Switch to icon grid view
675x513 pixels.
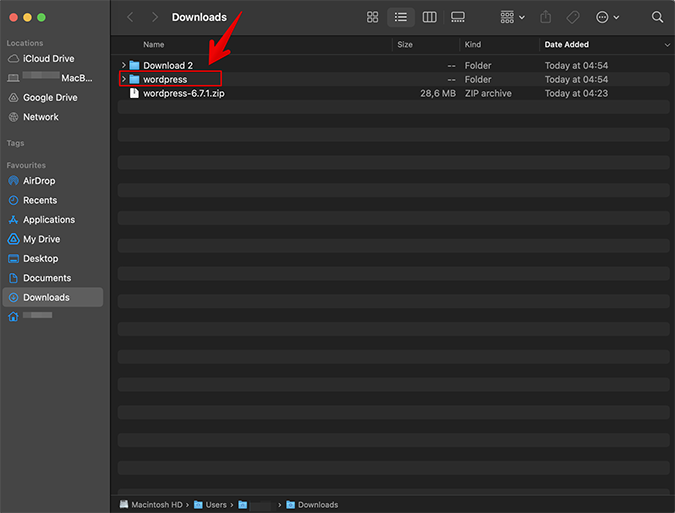[x=372, y=17]
